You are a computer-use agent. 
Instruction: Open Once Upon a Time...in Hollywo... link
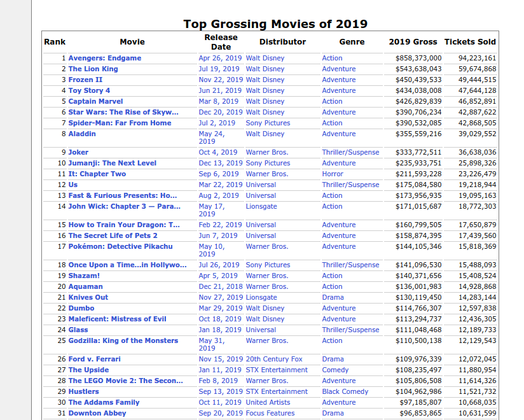(127, 265)
